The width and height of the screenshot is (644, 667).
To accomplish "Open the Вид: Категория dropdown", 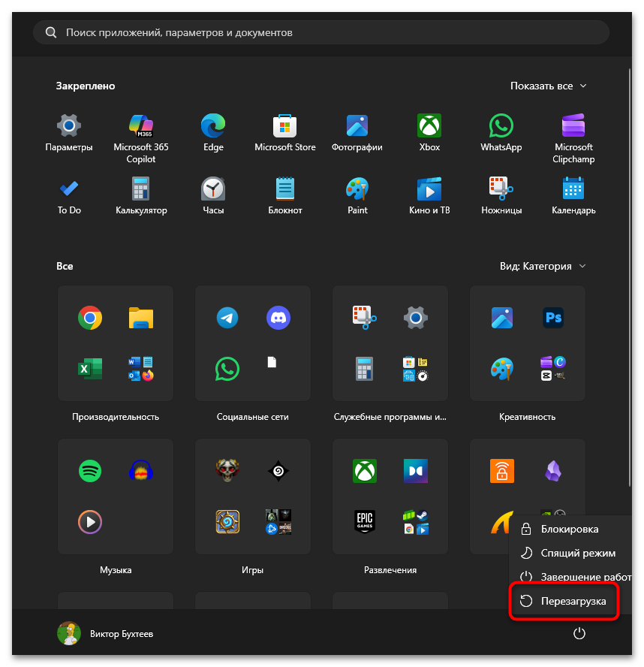I will click(543, 266).
